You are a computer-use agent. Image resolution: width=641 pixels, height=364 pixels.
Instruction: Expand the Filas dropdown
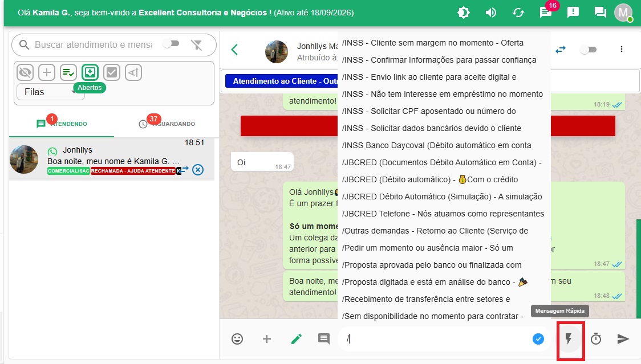pyautogui.click(x=50, y=92)
